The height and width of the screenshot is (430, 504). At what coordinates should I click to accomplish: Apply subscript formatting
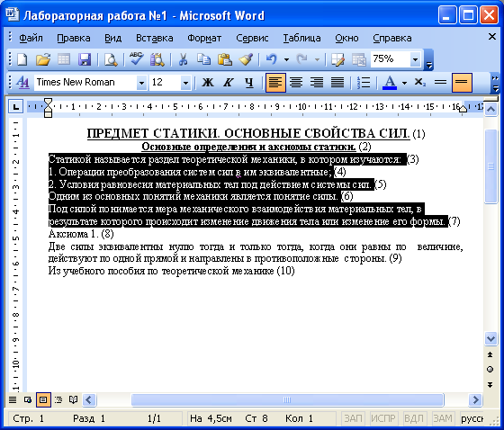pyautogui.click(x=419, y=83)
